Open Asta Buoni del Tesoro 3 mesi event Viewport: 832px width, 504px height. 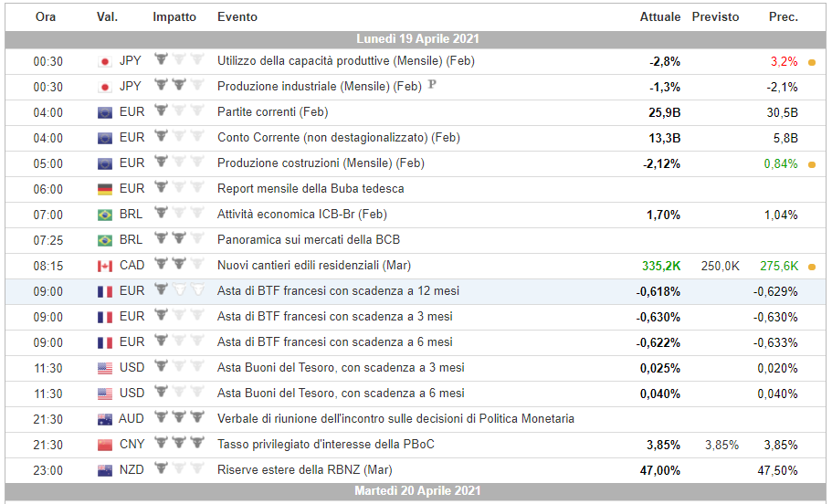pyautogui.click(x=341, y=368)
